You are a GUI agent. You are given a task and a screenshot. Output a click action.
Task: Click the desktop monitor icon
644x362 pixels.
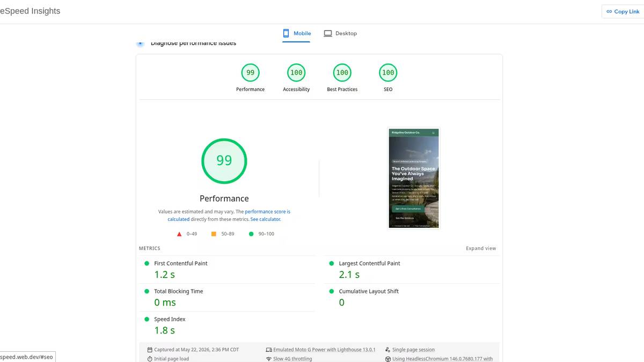(328, 33)
